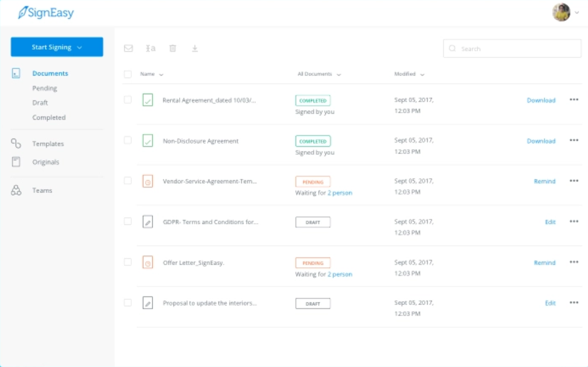Image resolution: width=588 pixels, height=367 pixels.
Task: Click the download arrow icon in toolbar
Action: pyautogui.click(x=195, y=48)
